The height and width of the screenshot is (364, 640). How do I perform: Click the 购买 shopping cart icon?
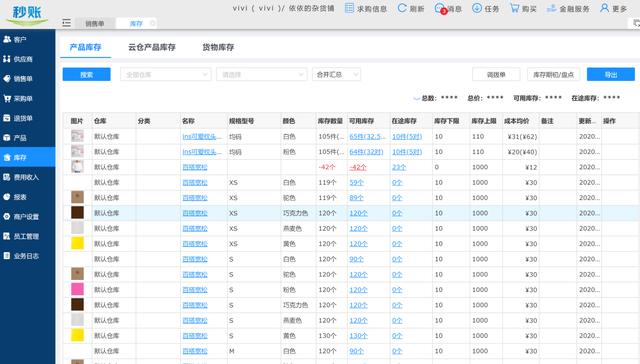(514, 8)
